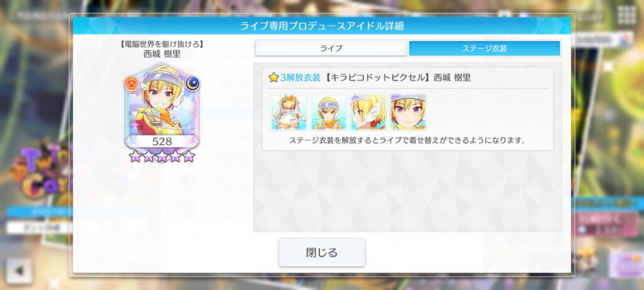Click the 3解放衣装 blue label text
644x290 pixels.
coord(300,77)
